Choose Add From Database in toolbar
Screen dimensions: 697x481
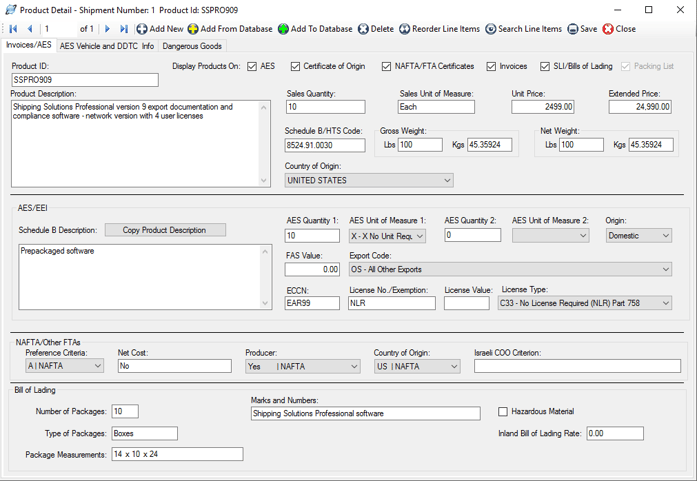click(230, 29)
